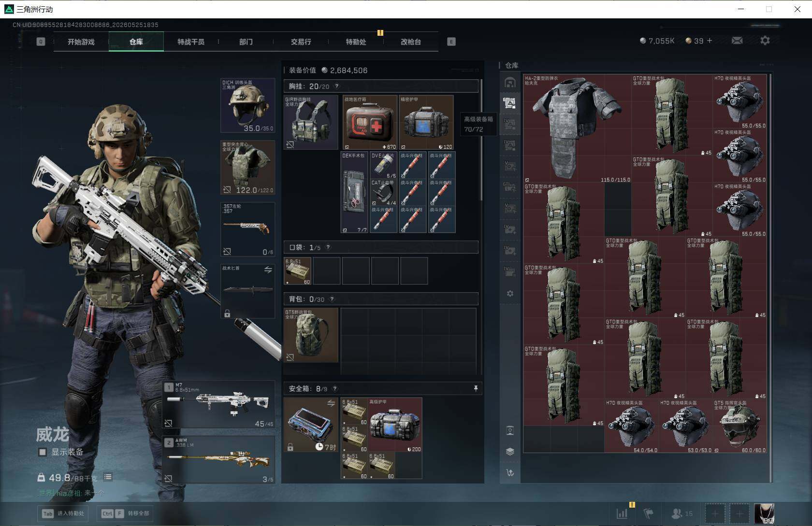Select the 战地医疗箱 first aid kit
This screenshot has height=526, width=812.
tap(370, 122)
